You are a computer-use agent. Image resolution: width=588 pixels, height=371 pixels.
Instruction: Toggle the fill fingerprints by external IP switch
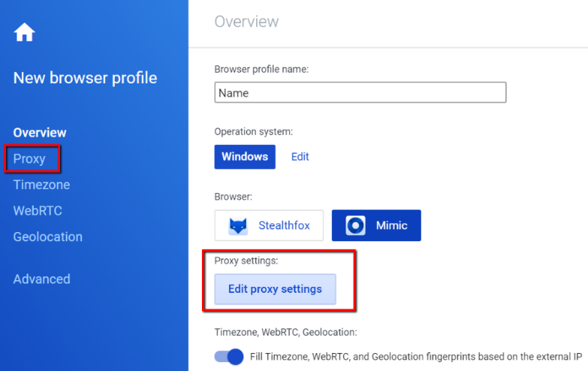pyautogui.click(x=229, y=356)
